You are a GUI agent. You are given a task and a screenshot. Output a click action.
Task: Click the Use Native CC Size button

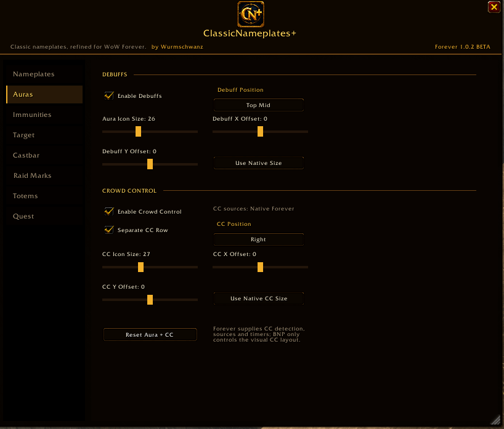[x=258, y=299]
